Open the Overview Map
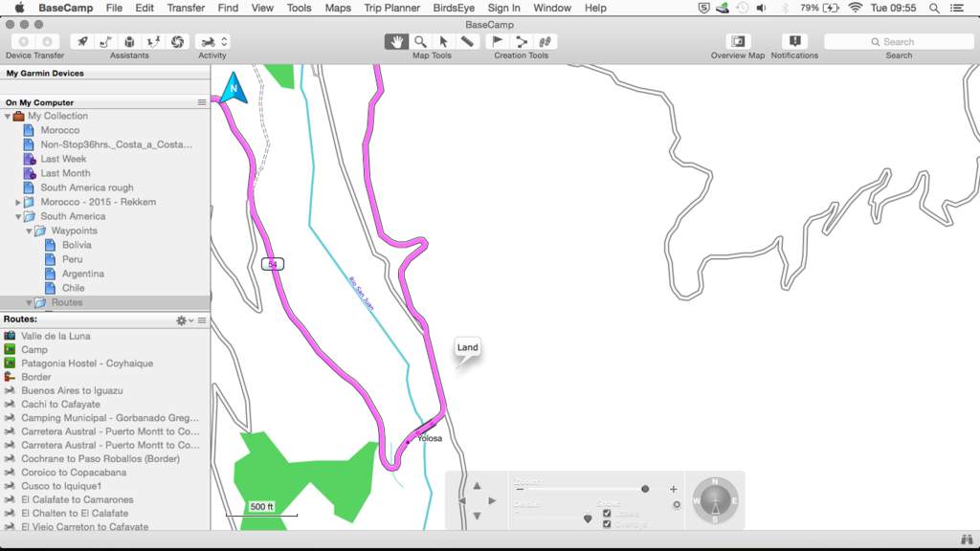The height and width of the screenshot is (551, 980). click(738, 42)
